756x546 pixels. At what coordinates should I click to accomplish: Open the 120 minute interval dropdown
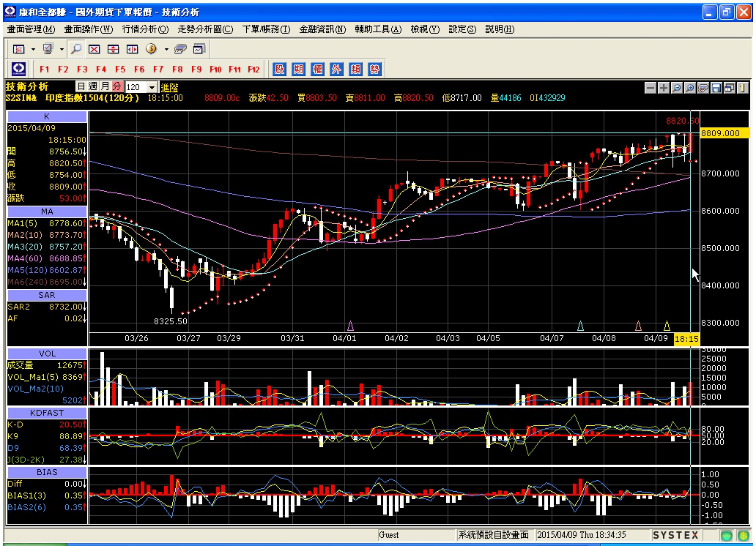[152, 87]
